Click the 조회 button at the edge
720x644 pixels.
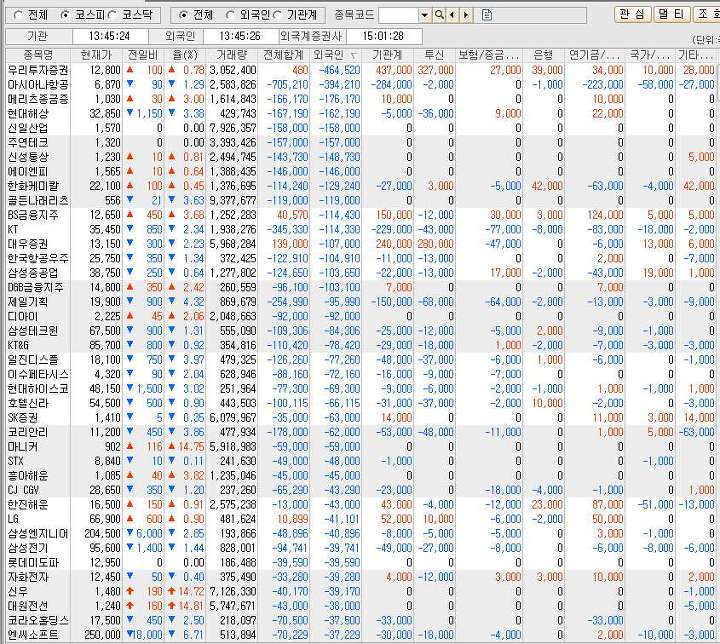tap(706, 14)
